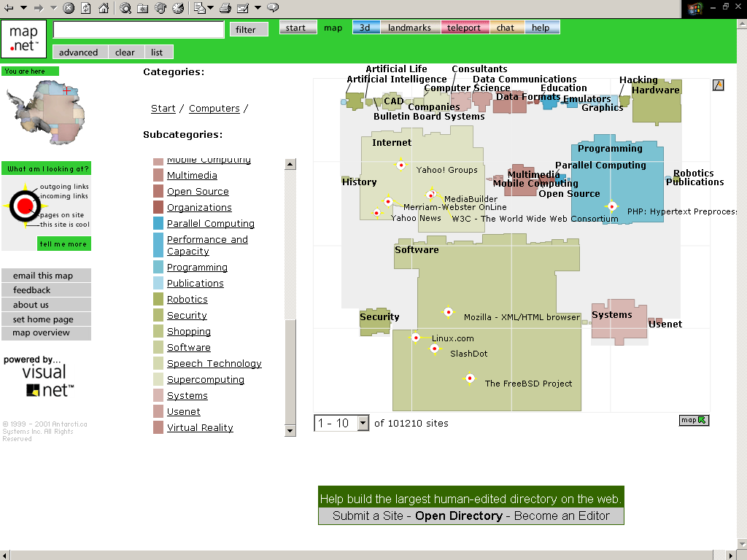Click the Mail toolbar icon
Image resolution: width=747 pixels, height=560 pixels.
200,7
